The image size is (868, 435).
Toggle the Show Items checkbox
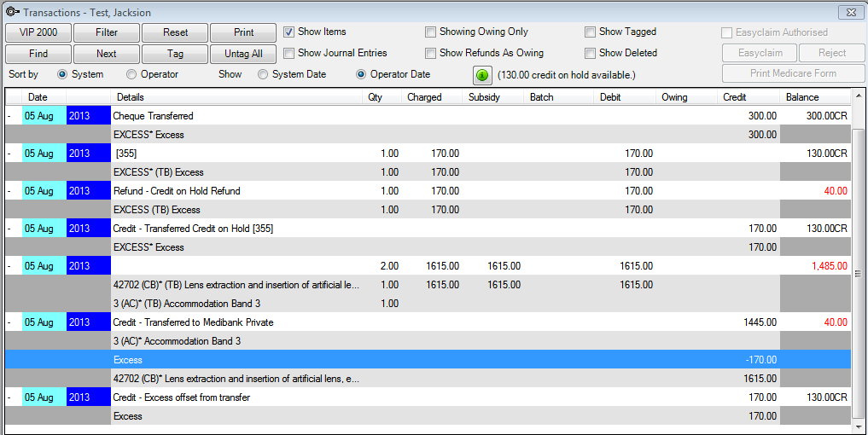point(288,32)
